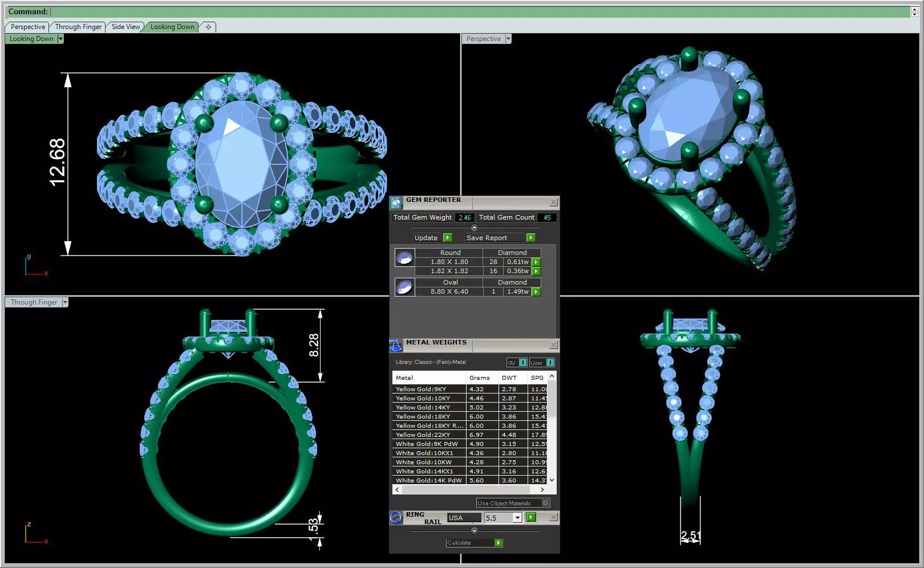The height and width of the screenshot is (568, 924).
Task: Open the ring size 5.5 dropdown
Action: click(x=517, y=518)
